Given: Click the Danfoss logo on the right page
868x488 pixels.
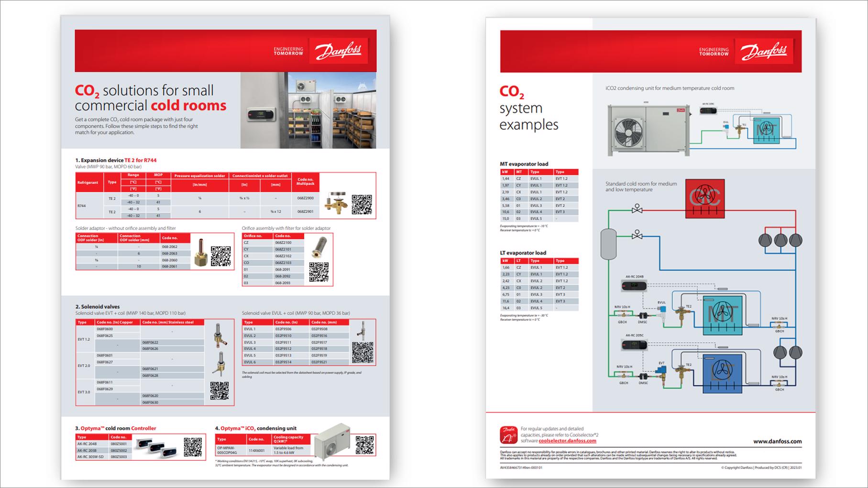Looking at the screenshot, I should click(x=764, y=51).
